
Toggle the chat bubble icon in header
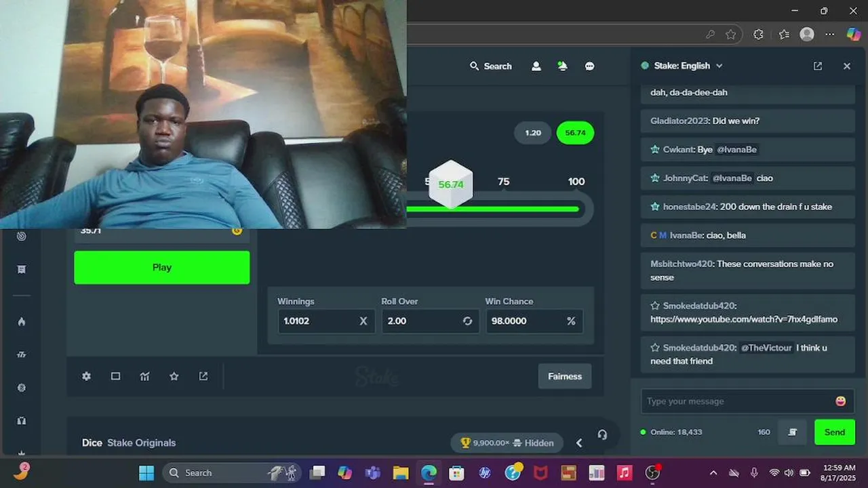(x=589, y=66)
